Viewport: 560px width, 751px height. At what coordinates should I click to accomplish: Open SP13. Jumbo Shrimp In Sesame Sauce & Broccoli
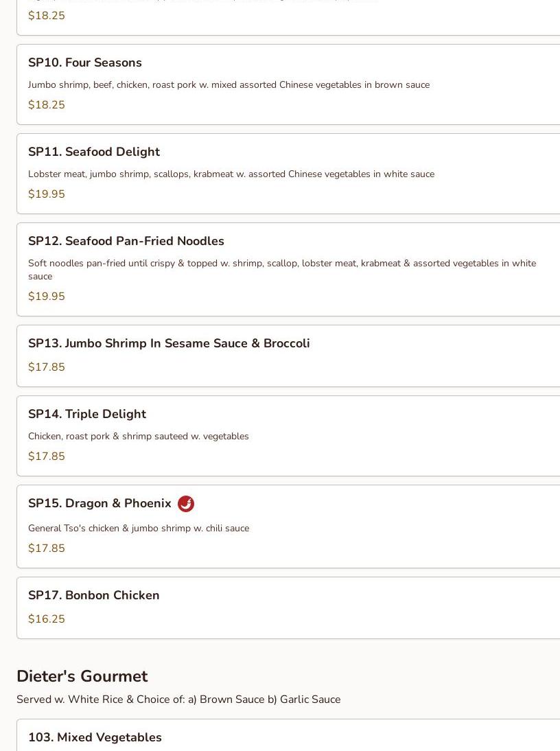click(289, 356)
